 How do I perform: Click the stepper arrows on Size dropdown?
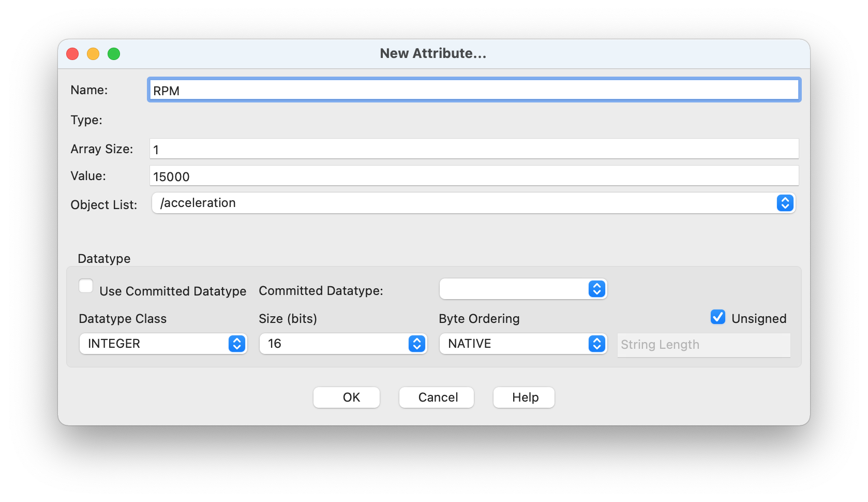click(x=416, y=344)
